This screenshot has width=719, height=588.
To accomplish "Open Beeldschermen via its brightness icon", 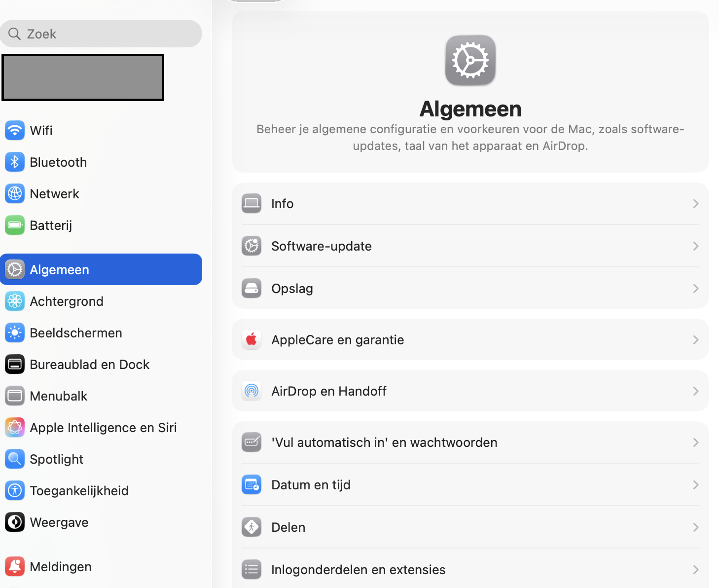I will click(x=15, y=332).
